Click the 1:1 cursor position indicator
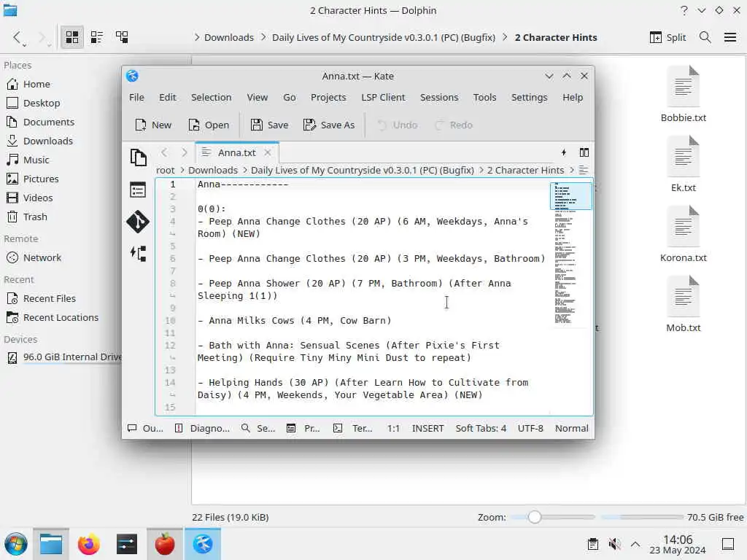 393,428
